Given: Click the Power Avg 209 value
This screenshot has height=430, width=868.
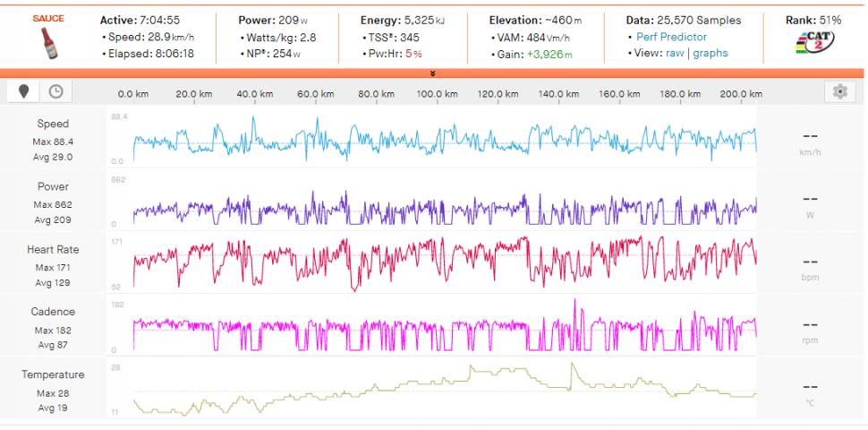Looking at the screenshot, I should tap(53, 220).
